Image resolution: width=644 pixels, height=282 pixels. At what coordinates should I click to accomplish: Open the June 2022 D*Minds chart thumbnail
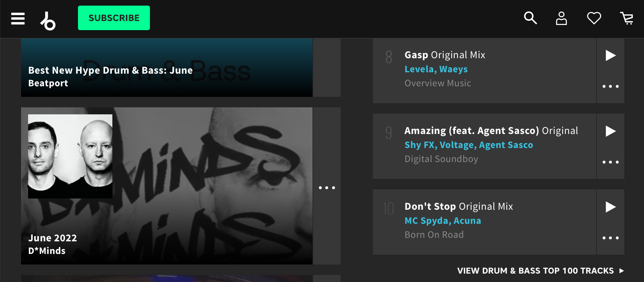click(x=70, y=156)
